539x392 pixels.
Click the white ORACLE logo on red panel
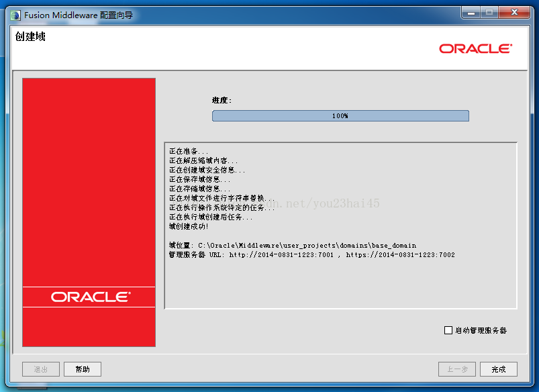pos(91,297)
